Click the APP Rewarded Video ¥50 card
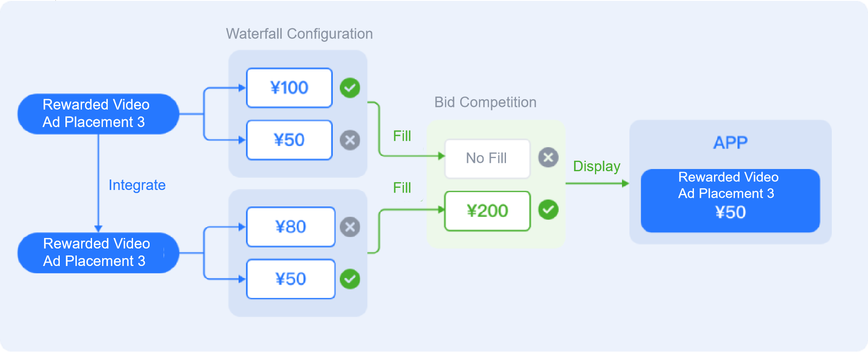Viewport: 868px width, 352px height. [730, 201]
